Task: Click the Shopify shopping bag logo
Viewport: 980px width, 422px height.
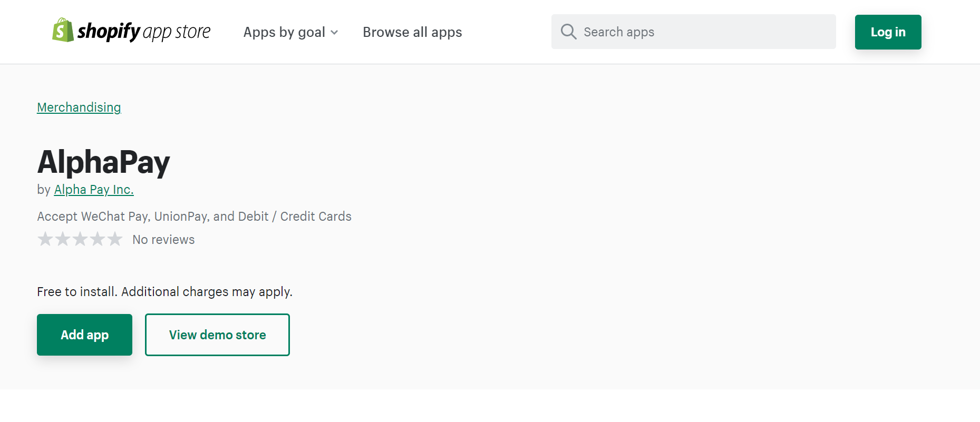Action: (x=63, y=30)
